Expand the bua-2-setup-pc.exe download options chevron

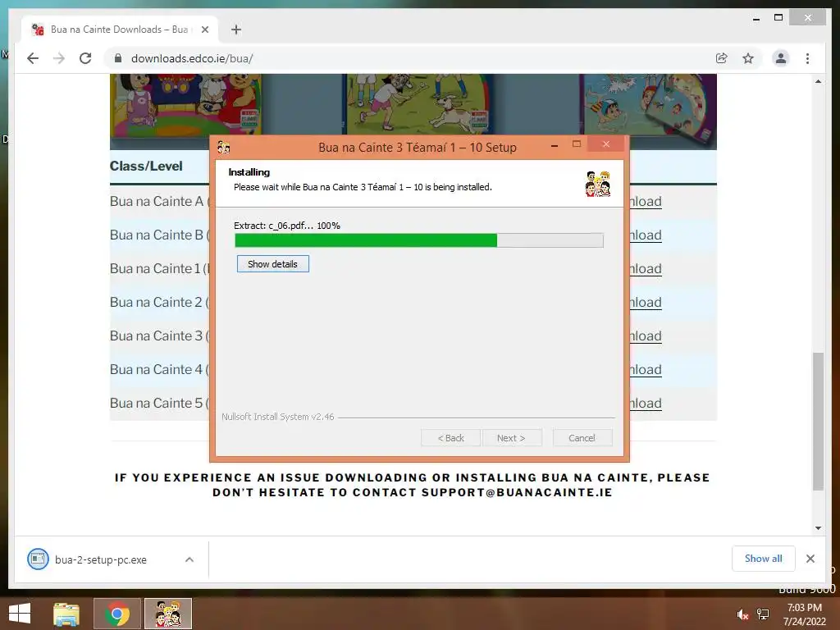tap(189, 559)
